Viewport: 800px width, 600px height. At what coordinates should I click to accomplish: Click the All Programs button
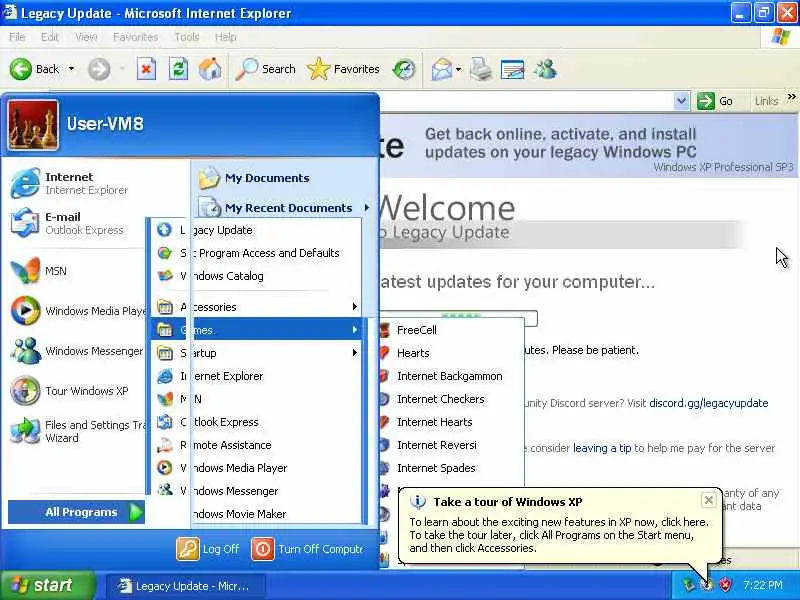[x=77, y=512]
